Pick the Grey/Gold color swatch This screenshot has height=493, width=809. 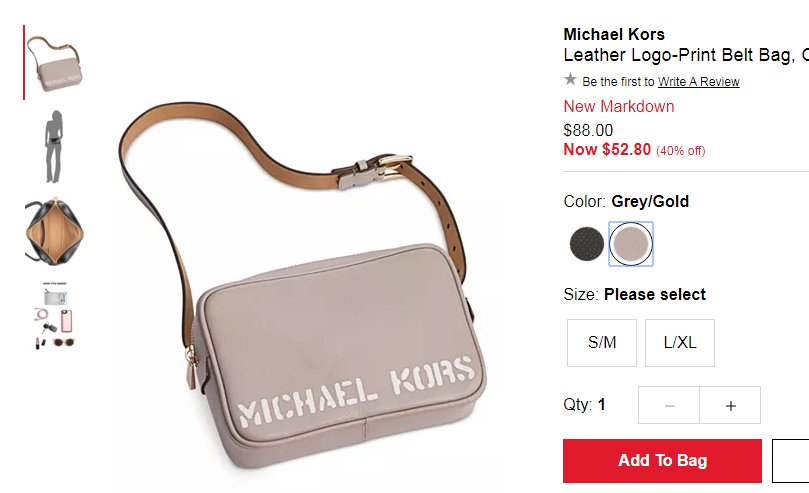(630, 244)
